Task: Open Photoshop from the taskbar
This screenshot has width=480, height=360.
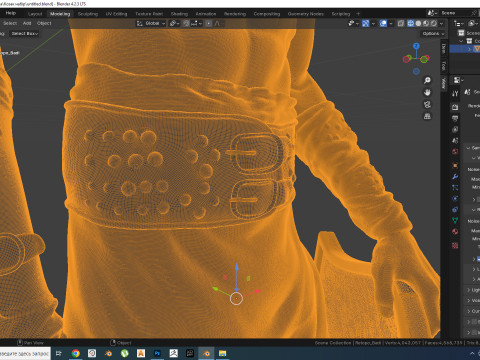Action: [x=157, y=353]
